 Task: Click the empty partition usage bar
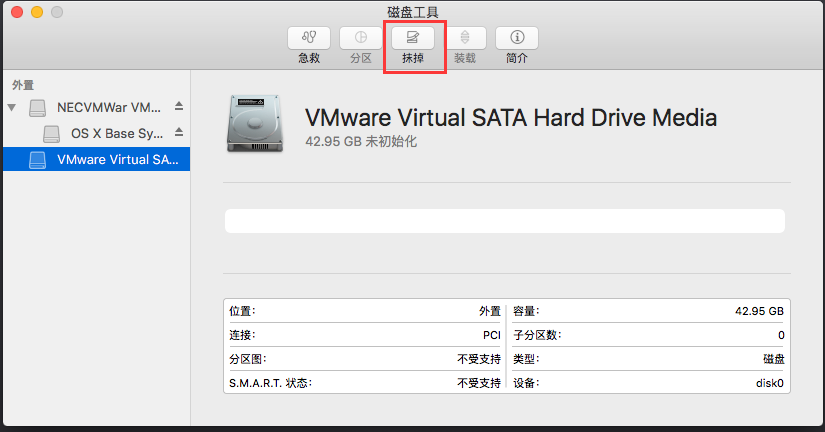(505, 221)
